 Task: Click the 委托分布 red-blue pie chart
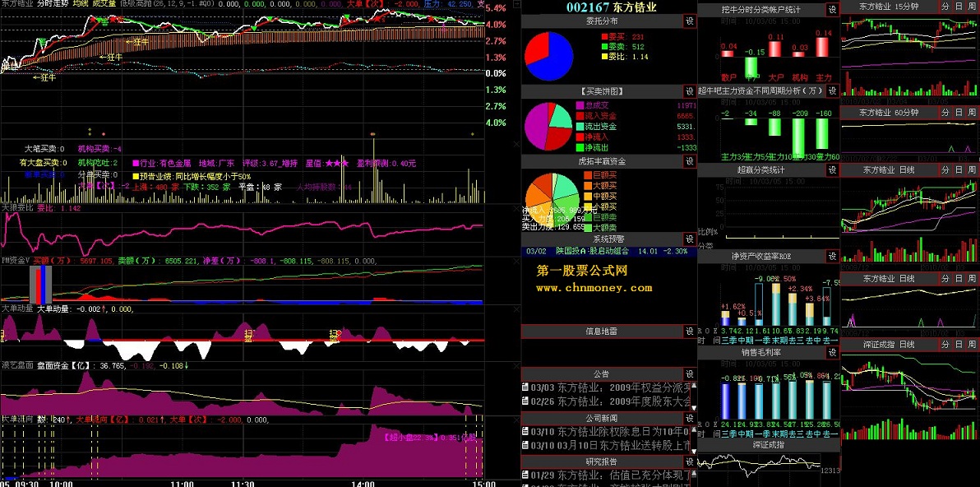[x=548, y=56]
